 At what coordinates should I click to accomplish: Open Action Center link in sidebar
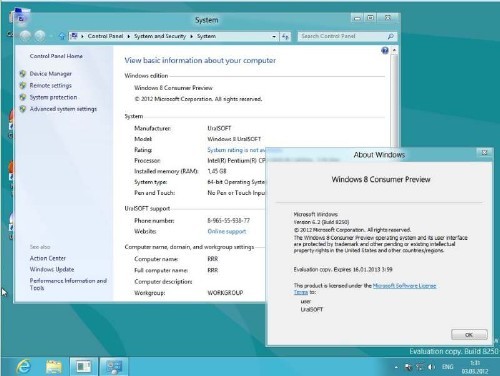[48, 258]
